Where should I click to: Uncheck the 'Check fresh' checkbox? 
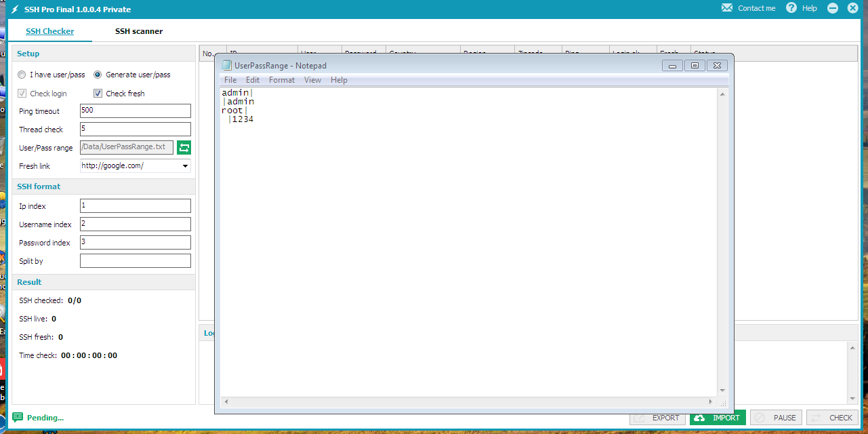[98, 93]
